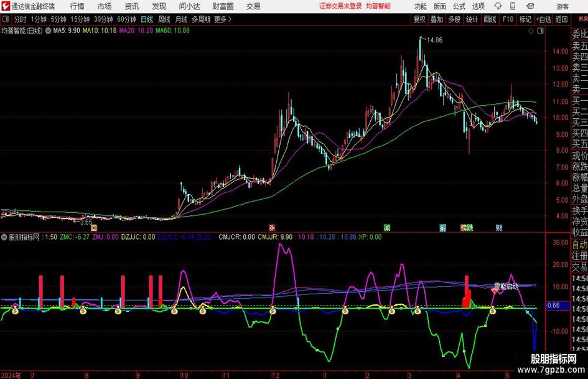Screen dimensions: 588x379
Task: Click the 财 event marker
Action: click(x=499, y=227)
